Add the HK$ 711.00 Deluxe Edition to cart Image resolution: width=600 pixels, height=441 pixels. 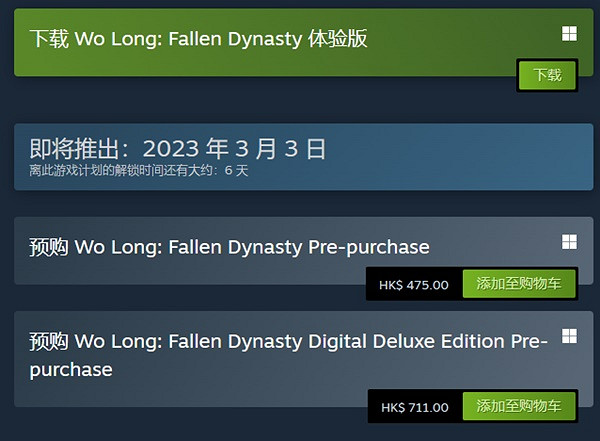tap(518, 407)
